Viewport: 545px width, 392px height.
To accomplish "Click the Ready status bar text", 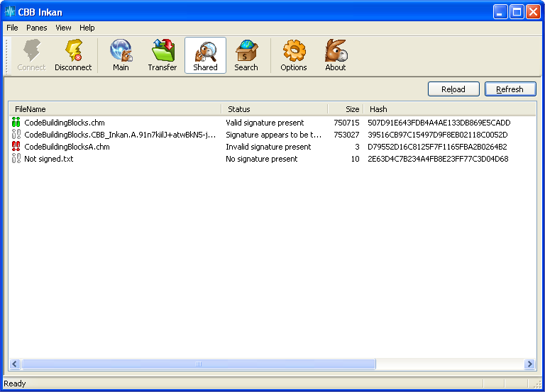I will pos(15,383).
